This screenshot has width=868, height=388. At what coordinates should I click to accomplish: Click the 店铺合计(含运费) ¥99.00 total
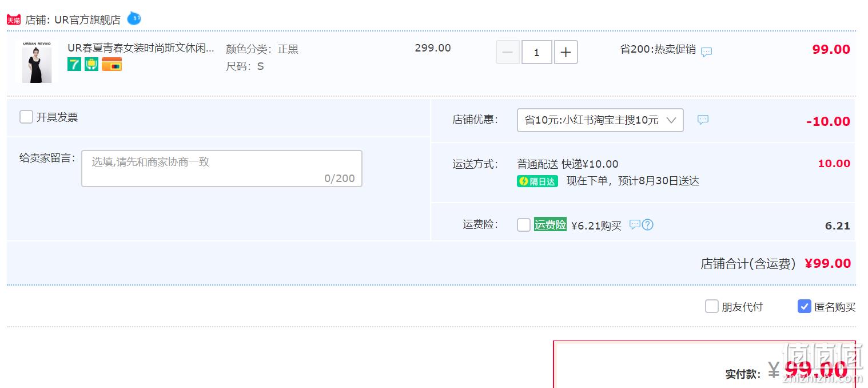(x=776, y=263)
